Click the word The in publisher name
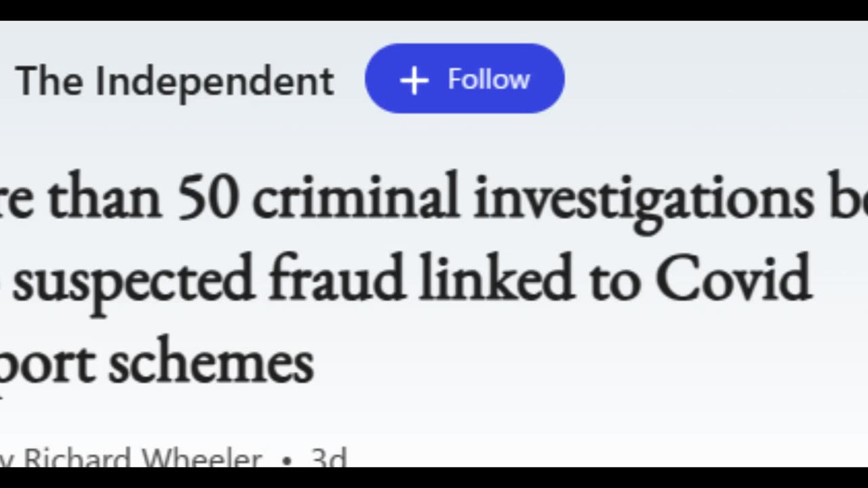 click(x=50, y=81)
